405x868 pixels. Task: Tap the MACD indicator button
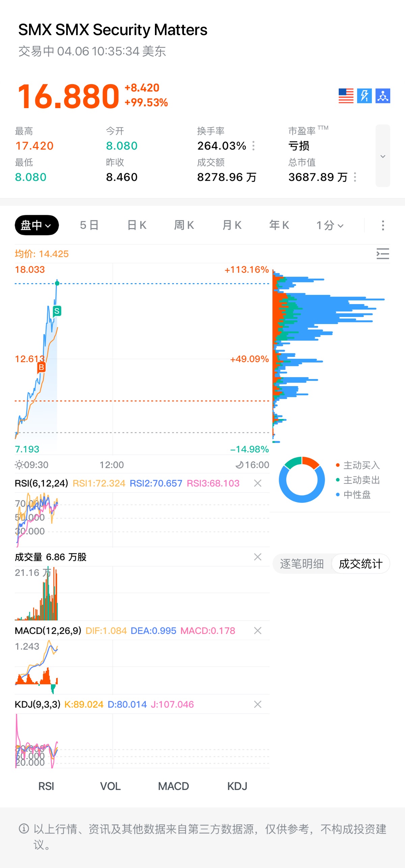click(x=173, y=786)
